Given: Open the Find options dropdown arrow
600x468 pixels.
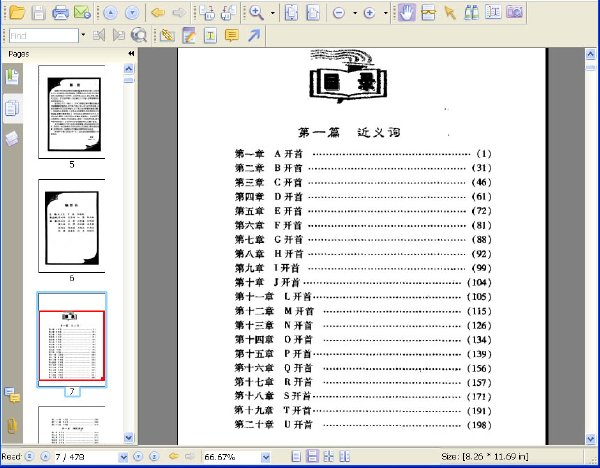Looking at the screenshot, I should pyautogui.click(x=83, y=36).
